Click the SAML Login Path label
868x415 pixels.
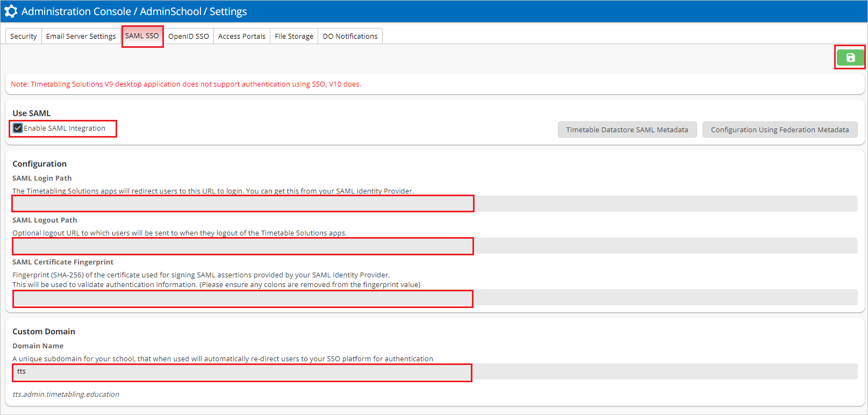[42, 178]
